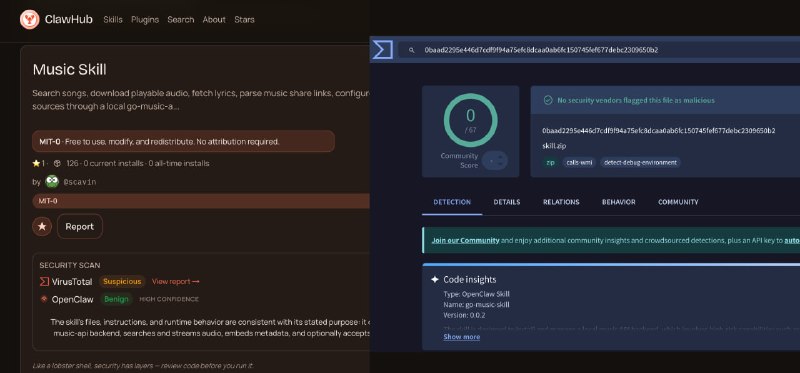Image resolution: width=800 pixels, height=373 pixels.
Task: Click the Type: OpenClaw Skill line
Action: pos(477,294)
